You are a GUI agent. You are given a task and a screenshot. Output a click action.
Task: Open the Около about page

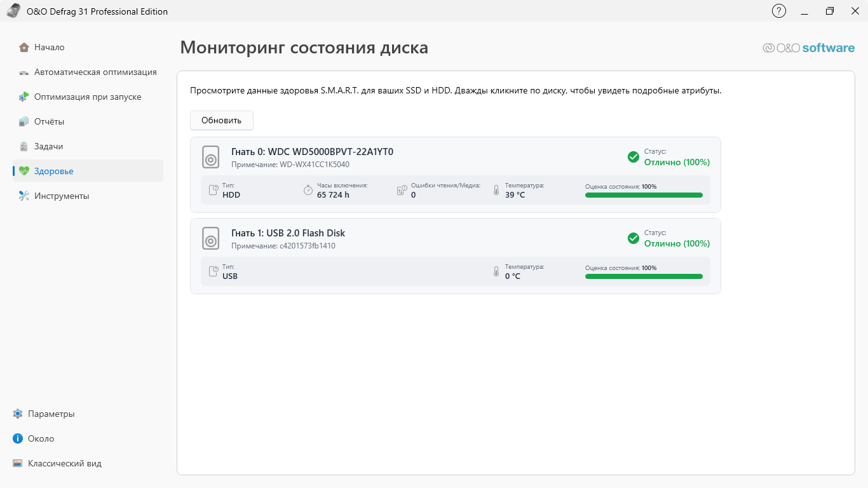coord(41,438)
